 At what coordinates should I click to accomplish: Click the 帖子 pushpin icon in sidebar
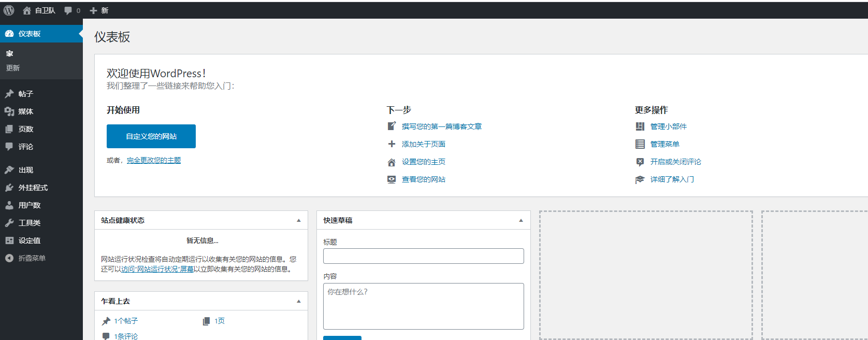[9, 94]
